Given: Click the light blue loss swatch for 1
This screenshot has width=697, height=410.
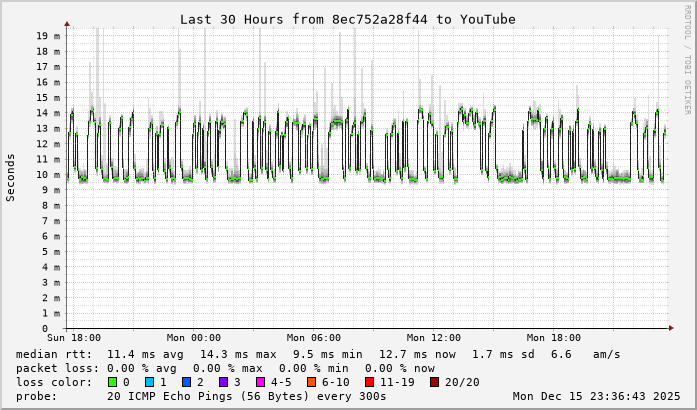Looking at the screenshot, I should (x=150, y=382).
